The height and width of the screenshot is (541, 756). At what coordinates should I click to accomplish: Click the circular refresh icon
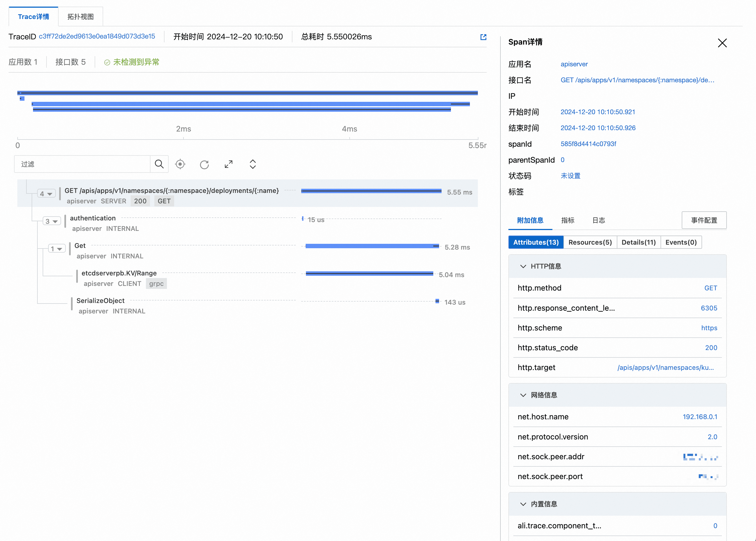pos(204,164)
